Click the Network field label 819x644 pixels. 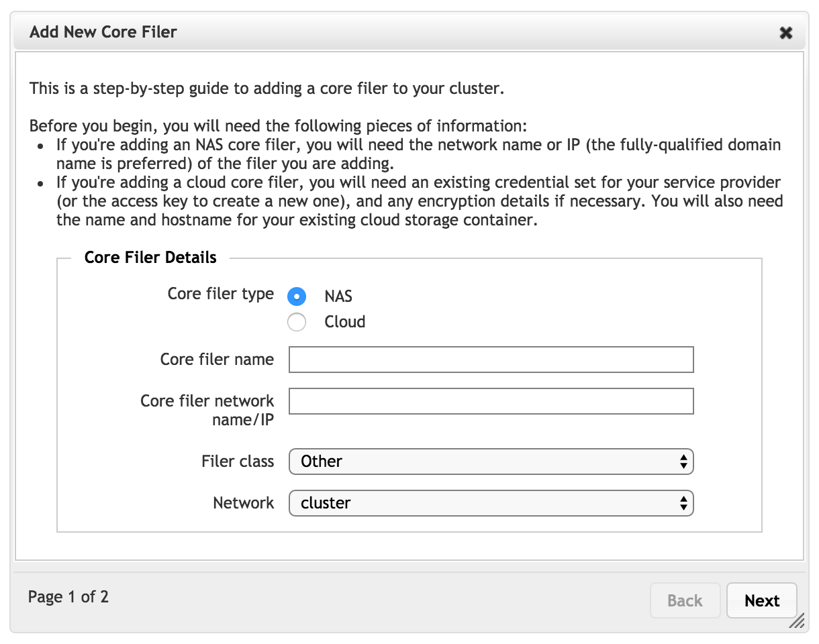click(x=244, y=503)
